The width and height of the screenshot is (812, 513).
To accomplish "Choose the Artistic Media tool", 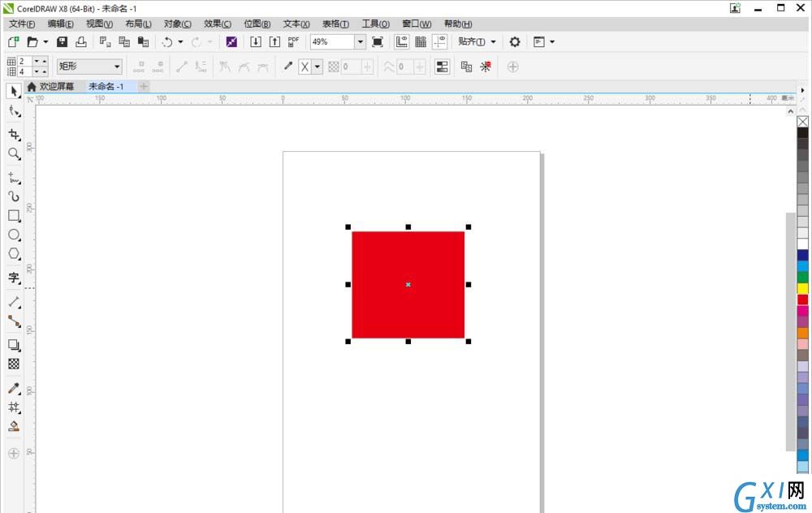I will coord(14,196).
